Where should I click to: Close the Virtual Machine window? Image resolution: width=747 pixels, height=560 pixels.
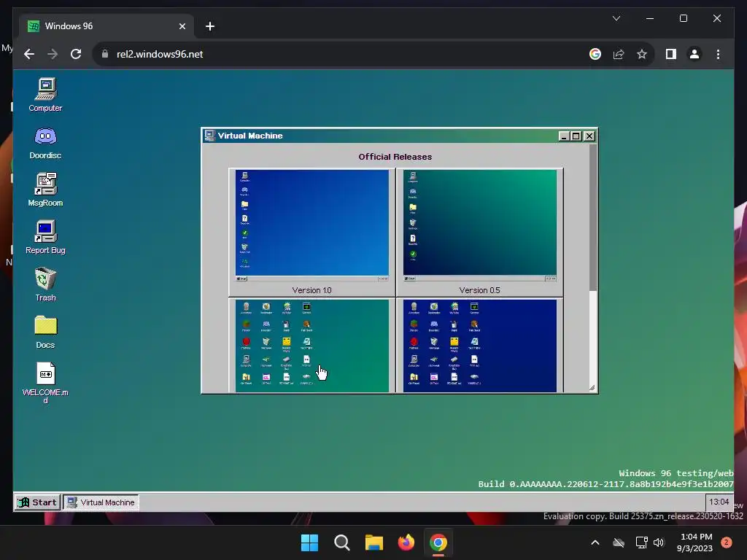pyautogui.click(x=589, y=136)
